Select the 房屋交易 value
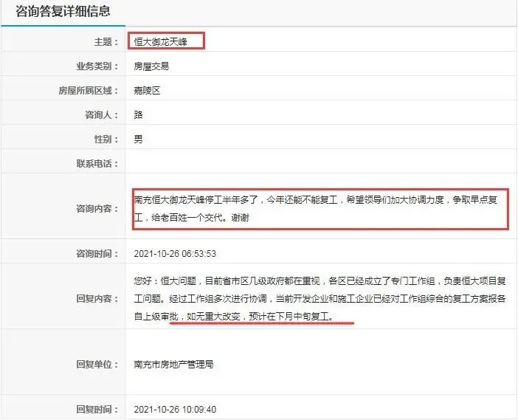Image resolution: width=518 pixels, height=420 pixels. click(x=151, y=66)
